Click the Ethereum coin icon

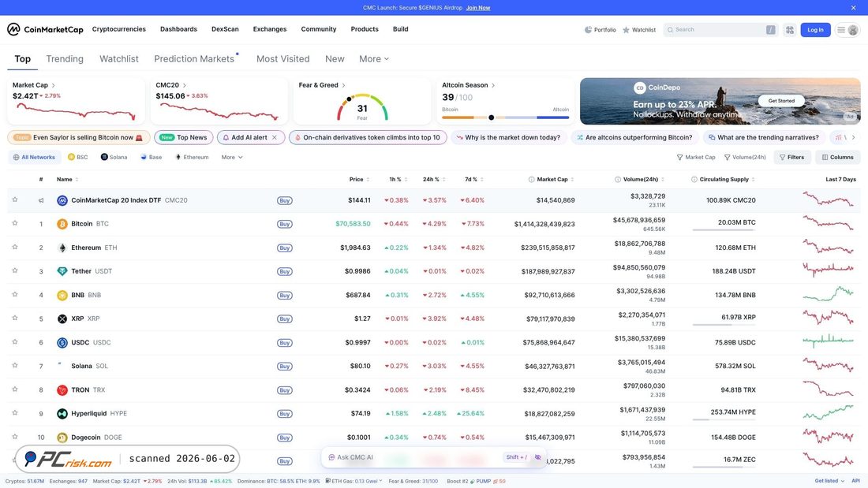(x=62, y=248)
